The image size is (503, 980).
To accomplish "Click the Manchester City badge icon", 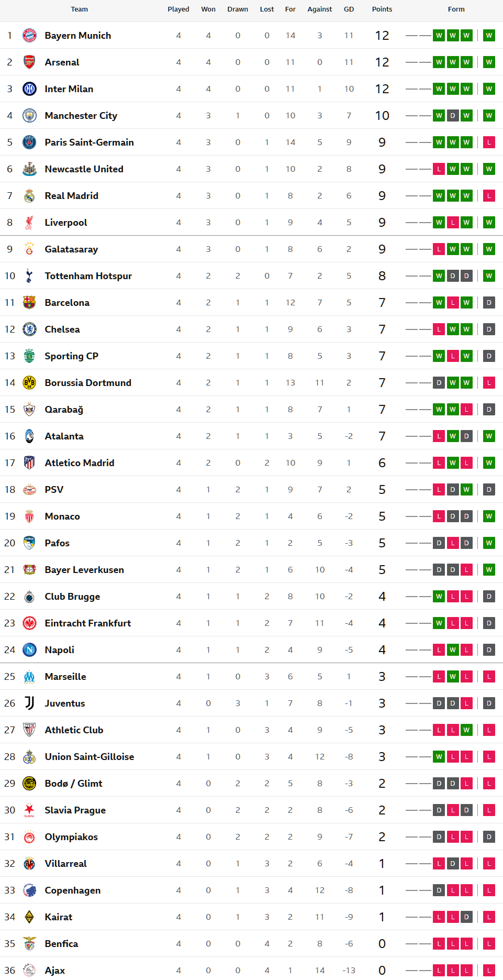I will coord(29,116).
